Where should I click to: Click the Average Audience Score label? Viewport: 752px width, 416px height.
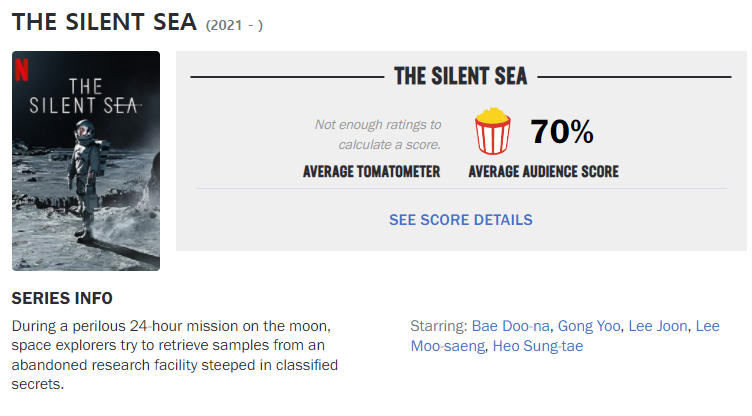[x=543, y=171]
